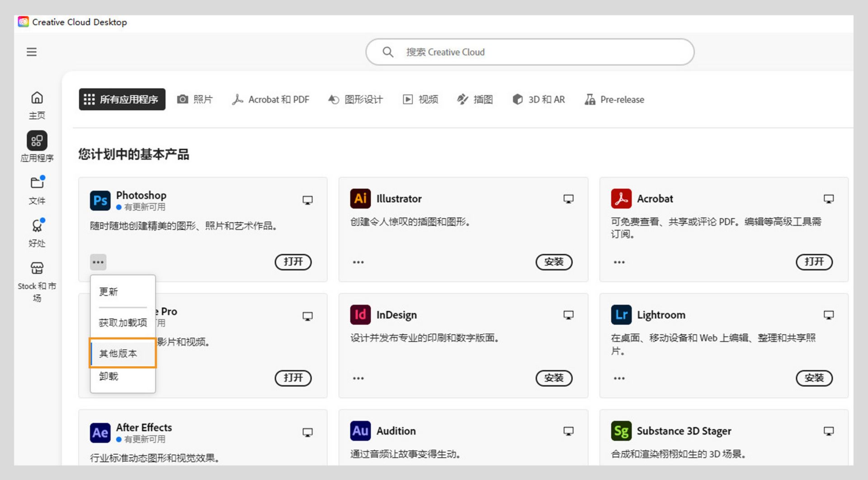
Task: Install InDesign with its 安装 button
Action: point(554,378)
